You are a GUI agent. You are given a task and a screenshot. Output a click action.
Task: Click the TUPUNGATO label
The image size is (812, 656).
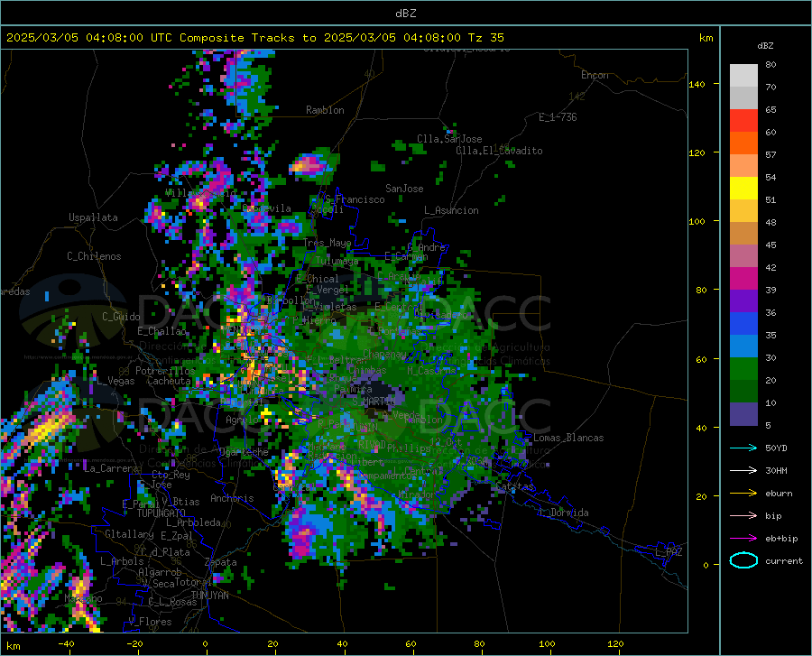pos(161,513)
